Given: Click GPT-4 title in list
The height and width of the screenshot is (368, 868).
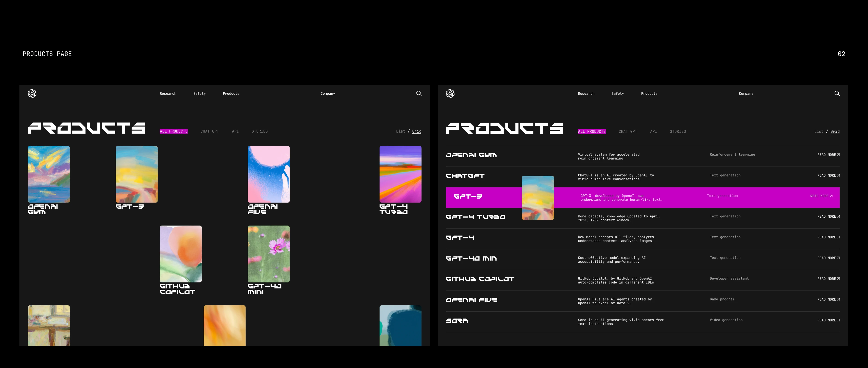Looking at the screenshot, I should point(460,238).
